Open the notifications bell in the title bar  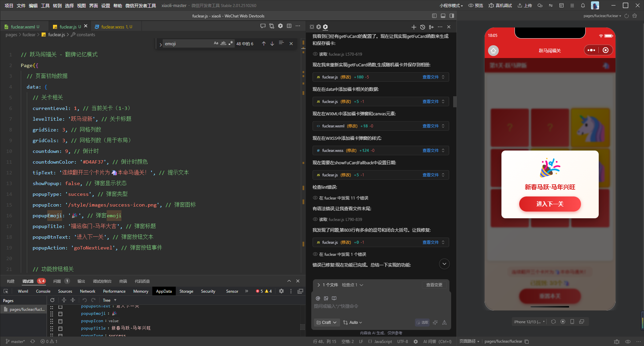point(583,5)
